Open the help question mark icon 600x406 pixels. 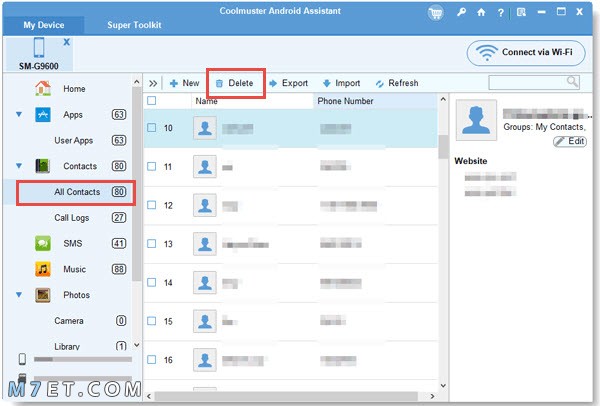[501, 13]
